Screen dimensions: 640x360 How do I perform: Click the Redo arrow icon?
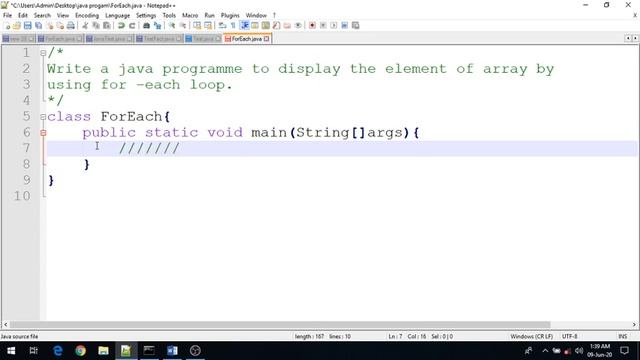(132, 26)
